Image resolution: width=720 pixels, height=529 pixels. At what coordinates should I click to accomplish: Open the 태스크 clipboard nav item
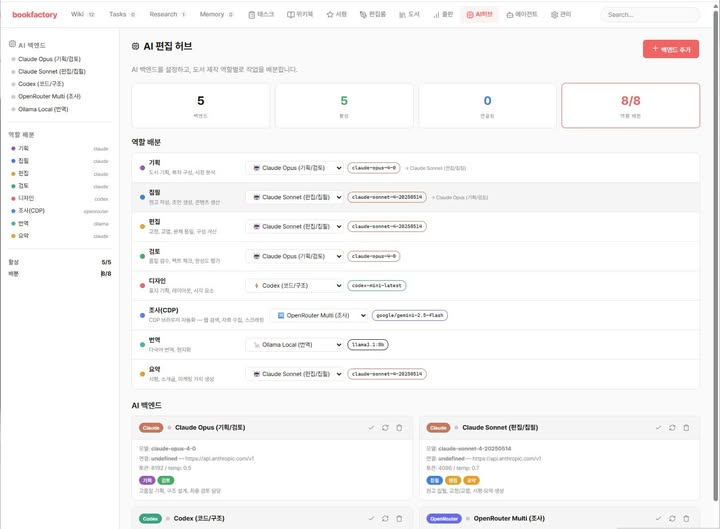click(261, 15)
